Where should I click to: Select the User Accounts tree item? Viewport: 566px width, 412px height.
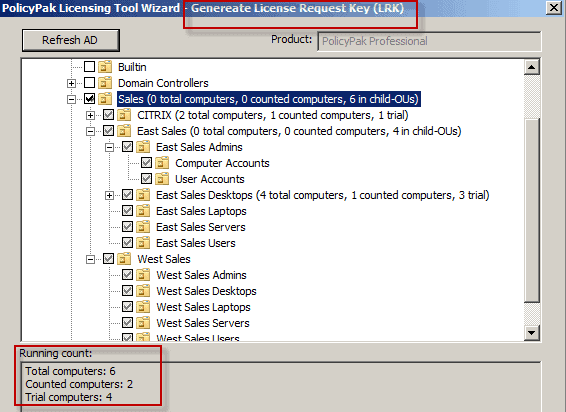click(210, 179)
